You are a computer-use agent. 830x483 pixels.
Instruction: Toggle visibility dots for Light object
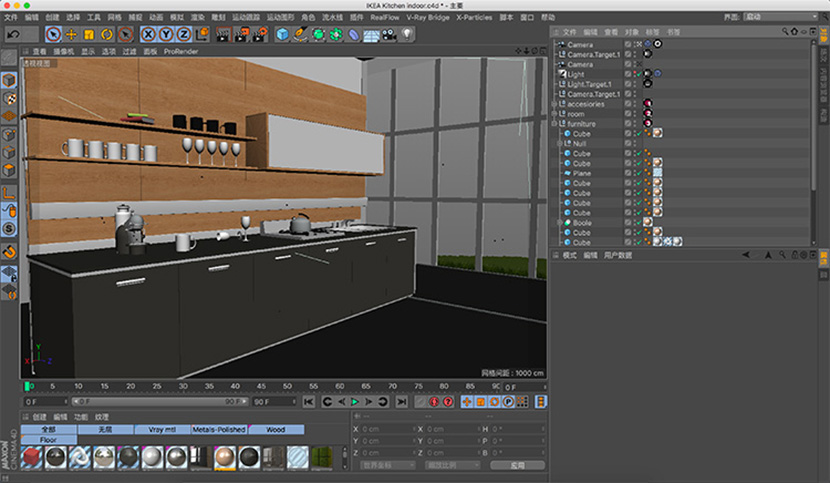(x=634, y=74)
